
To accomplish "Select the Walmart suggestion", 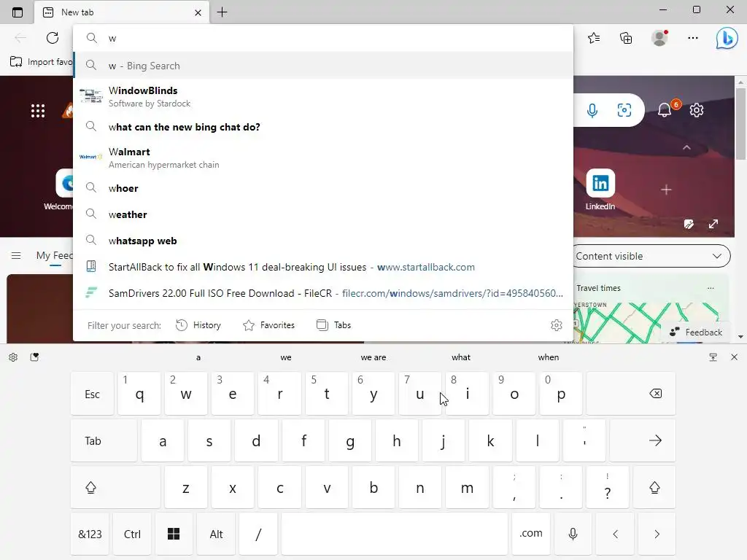I will (x=323, y=157).
